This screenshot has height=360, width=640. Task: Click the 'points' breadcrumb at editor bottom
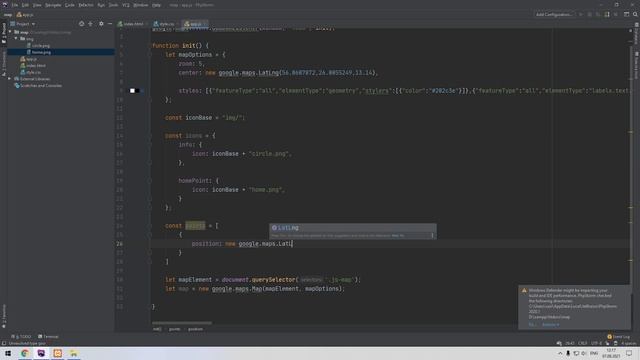coord(175,329)
